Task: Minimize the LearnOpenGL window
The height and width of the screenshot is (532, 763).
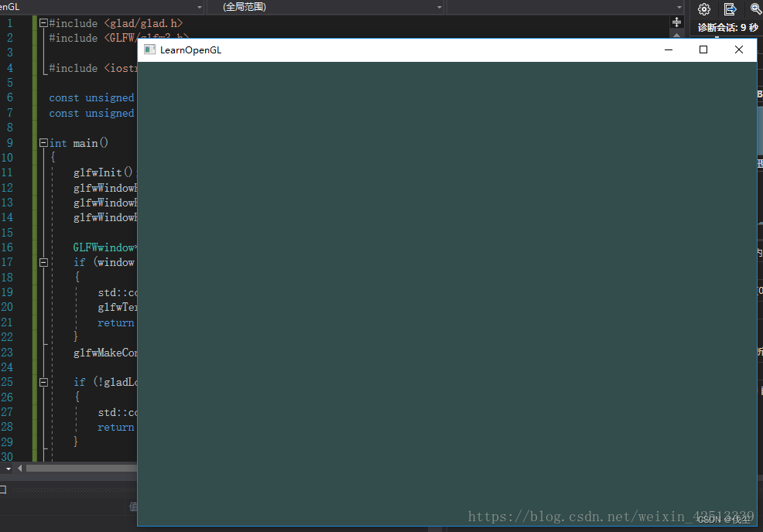Action: click(669, 49)
